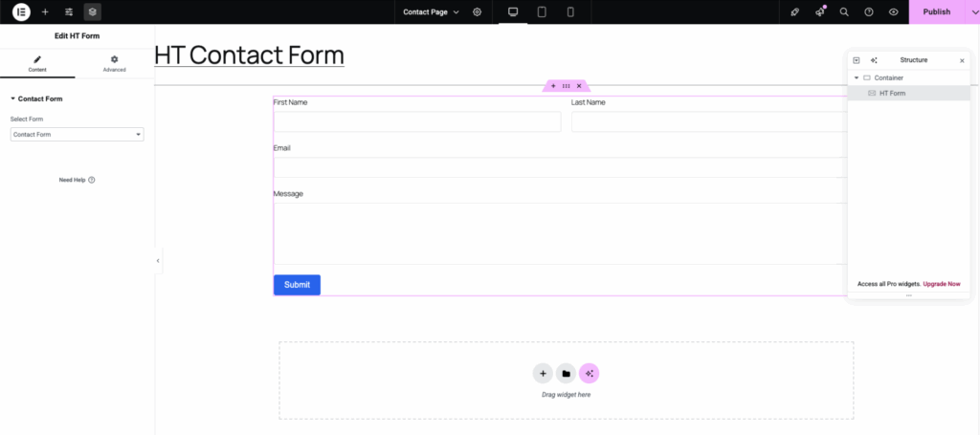The height and width of the screenshot is (435, 980).
Task: Click the Publish button
Action: click(x=936, y=11)
